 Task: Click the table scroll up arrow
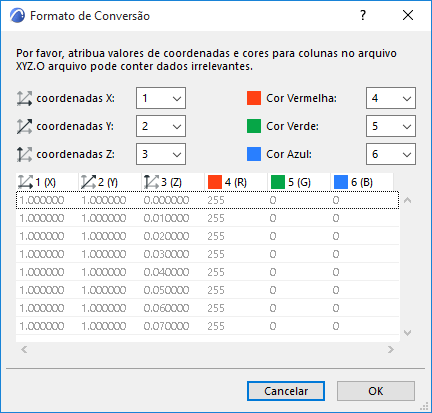pyautogui.click(x=407, y=200)
